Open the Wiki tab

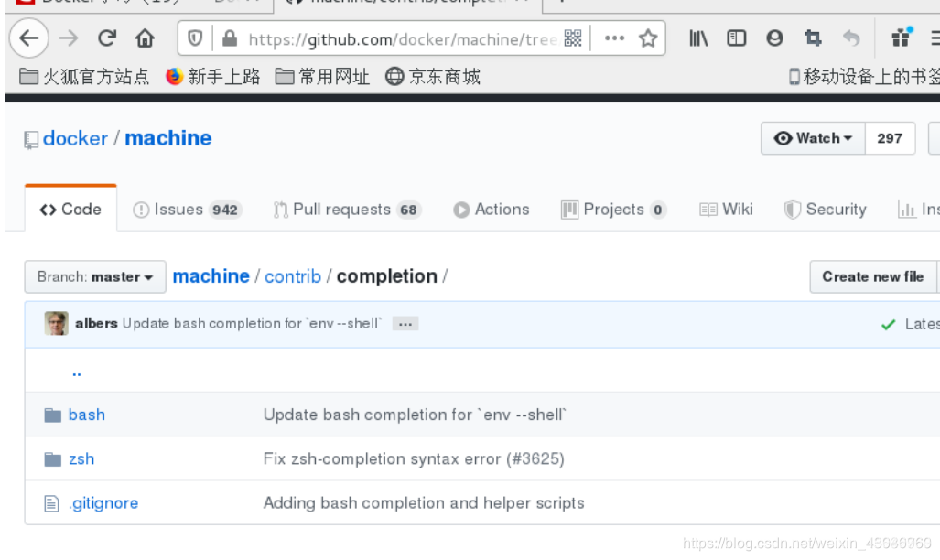[x=726, y=210]
